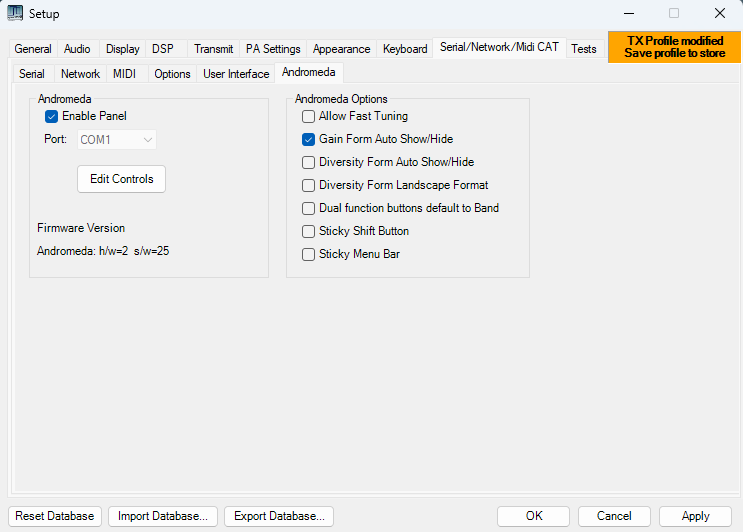Close the Setup window
Viewport: 743px width, 532px height.
click(x=720, y=13)
